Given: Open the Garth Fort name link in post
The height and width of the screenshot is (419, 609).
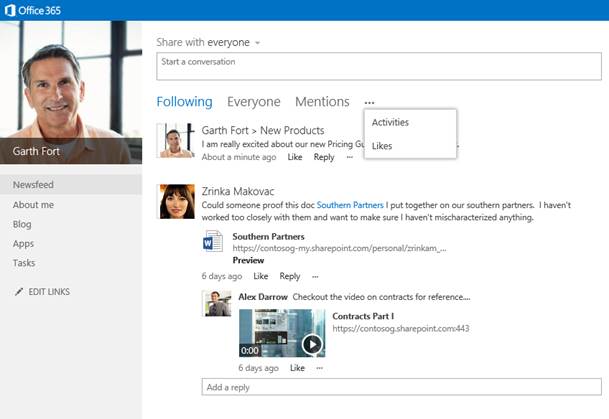Looking at the screenshot, I should [224, 130].
